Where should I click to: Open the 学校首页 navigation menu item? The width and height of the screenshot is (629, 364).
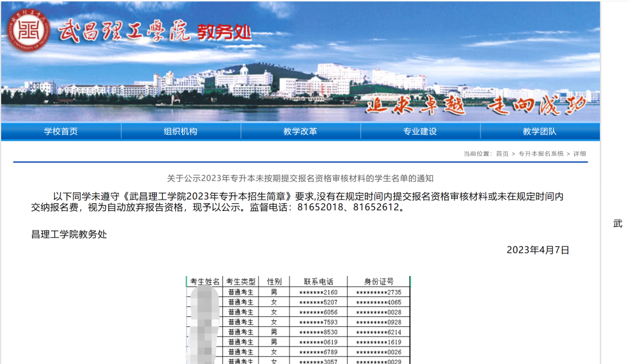click(60, 131)
